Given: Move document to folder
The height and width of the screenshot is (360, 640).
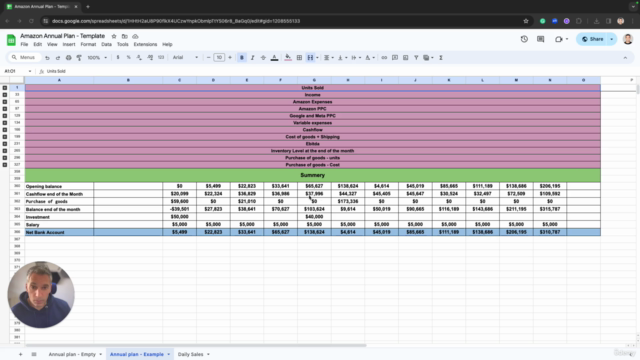Looking at the screenshot, I should tap(124, 36).
